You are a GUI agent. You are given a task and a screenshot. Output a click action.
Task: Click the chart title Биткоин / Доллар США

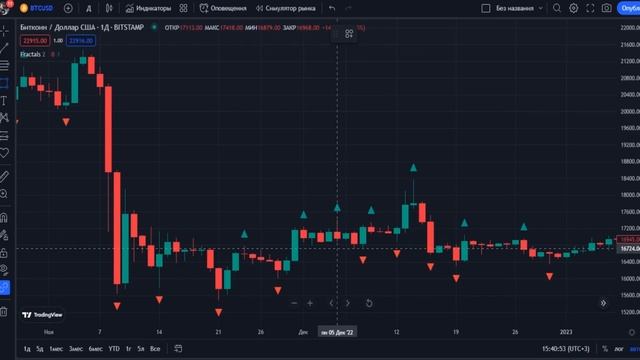[57, 27]
